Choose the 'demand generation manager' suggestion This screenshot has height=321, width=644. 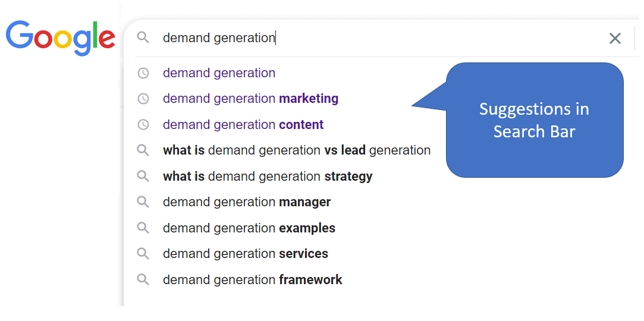pos(247,202)
